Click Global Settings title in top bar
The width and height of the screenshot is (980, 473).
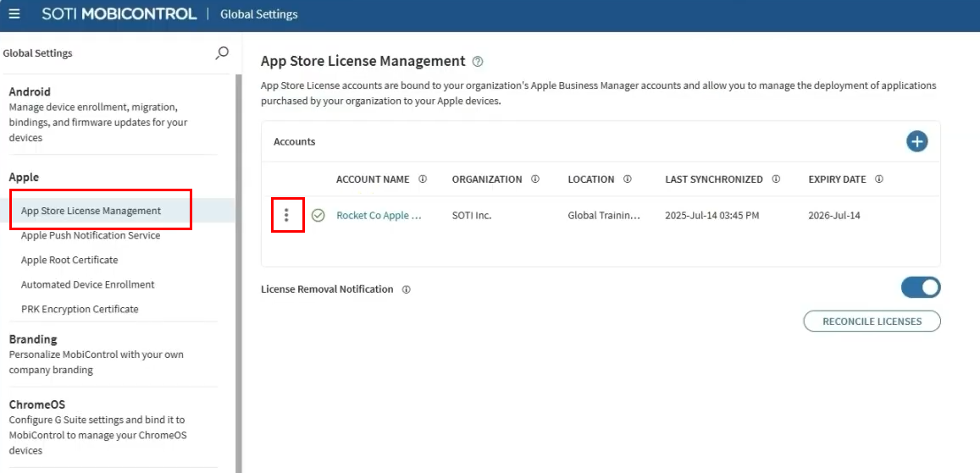point(258,14)
